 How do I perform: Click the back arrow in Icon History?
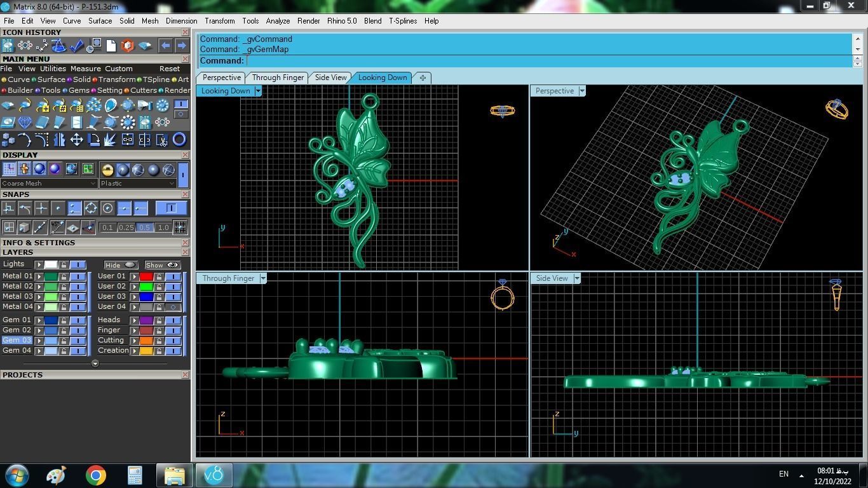pos(165,46)
